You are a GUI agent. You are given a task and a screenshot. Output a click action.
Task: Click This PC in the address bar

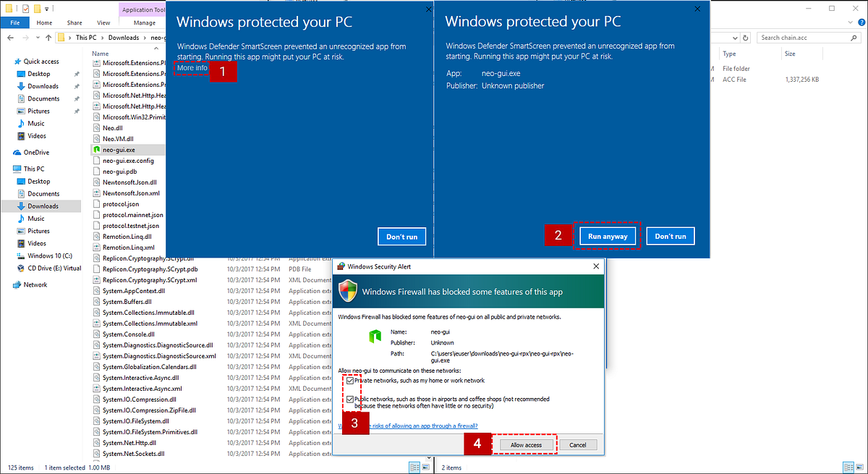[86, 38]
